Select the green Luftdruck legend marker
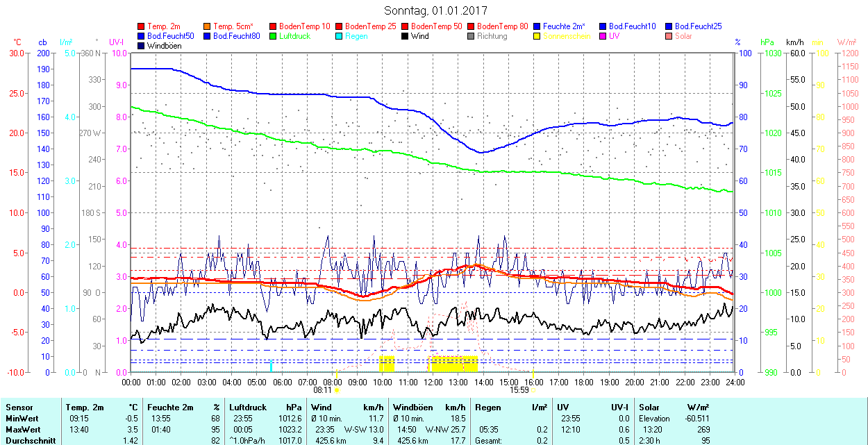 [x=274, y=36]
